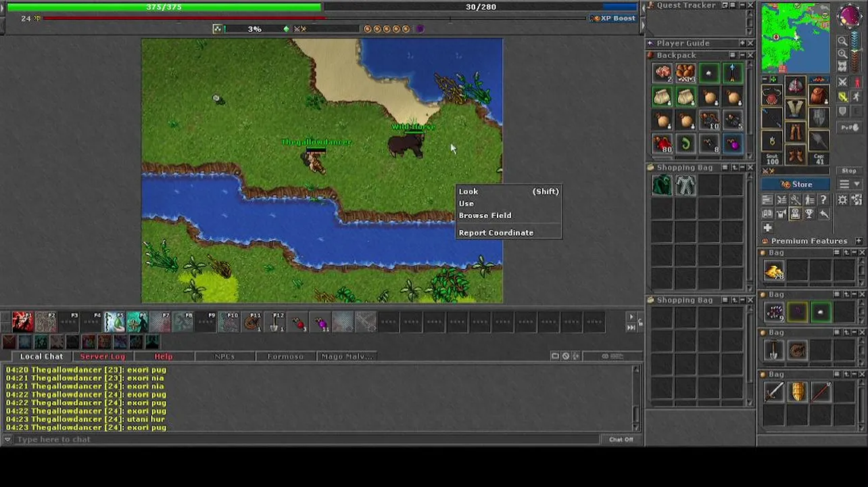Image resolution: width=868 pixels, height=487 pixels.
Task: Open the trophy icon in sidebar
Action: [x=809, y=214]
